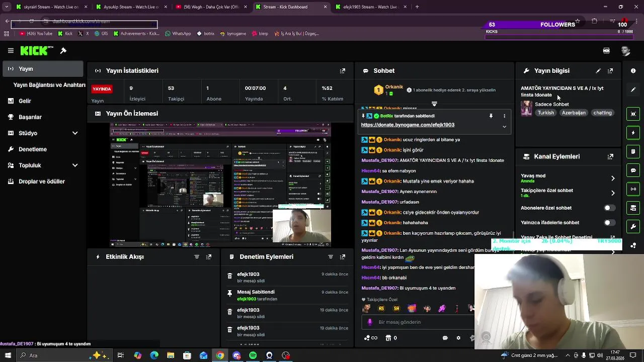The height and width of the screenshot is (362, 644).
Task: Open the browser tab search dropdown arrow
Action: pos(8,7)
